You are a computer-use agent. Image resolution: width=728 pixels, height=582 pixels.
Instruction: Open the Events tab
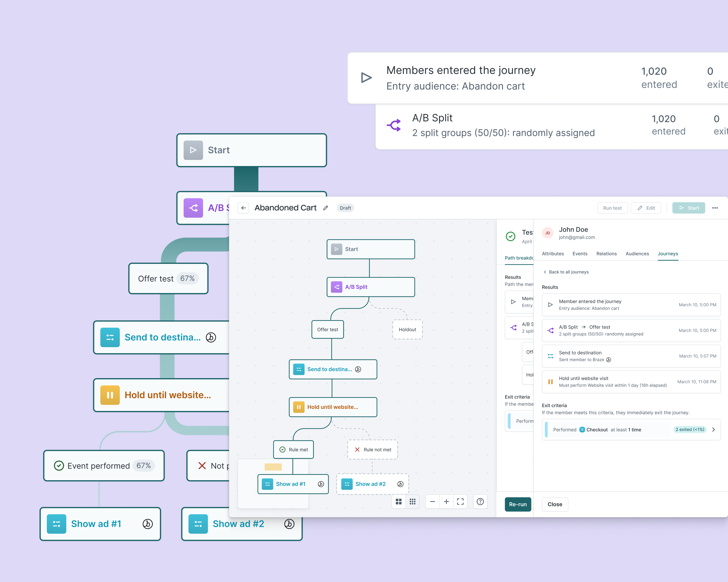(x=580, y=254)
